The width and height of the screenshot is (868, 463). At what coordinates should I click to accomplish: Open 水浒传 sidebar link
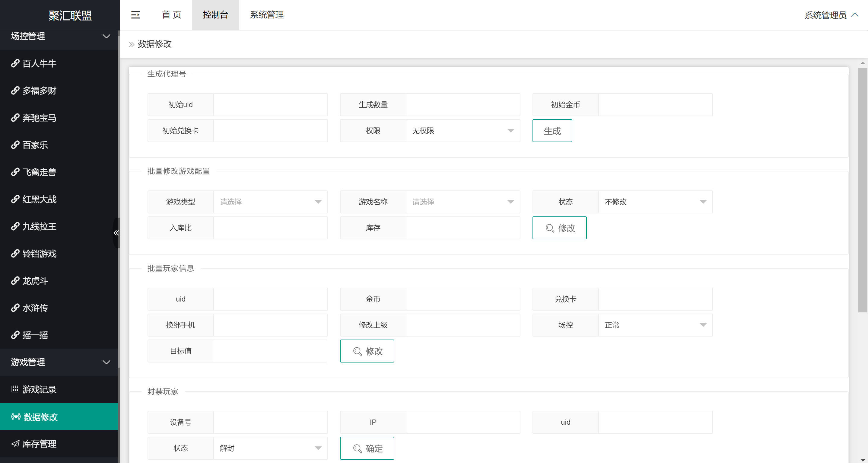tap(35, 308)
